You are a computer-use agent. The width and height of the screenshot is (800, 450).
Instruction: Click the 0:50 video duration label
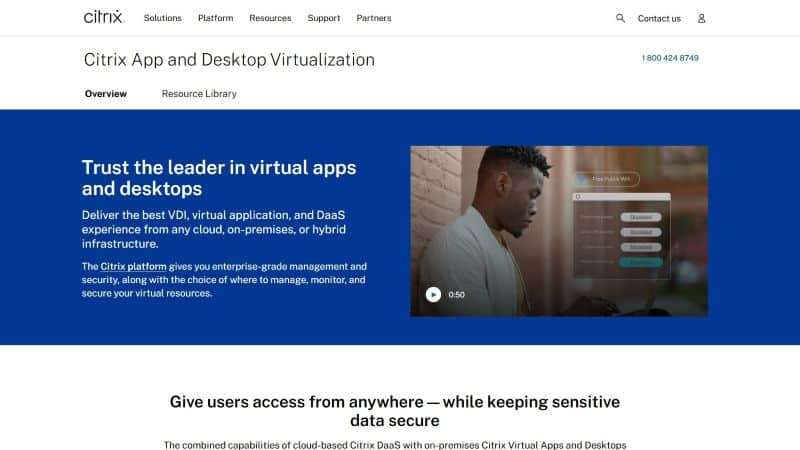click(x=456, y=294)
